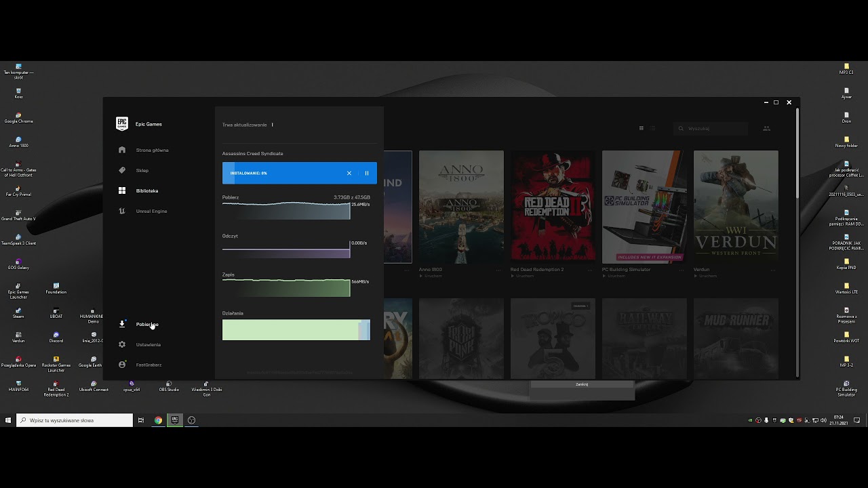Screen dimensions: 868x488
Task: Select the Rockstar Games Launcher desktop icon
Action: click(56, 364)
